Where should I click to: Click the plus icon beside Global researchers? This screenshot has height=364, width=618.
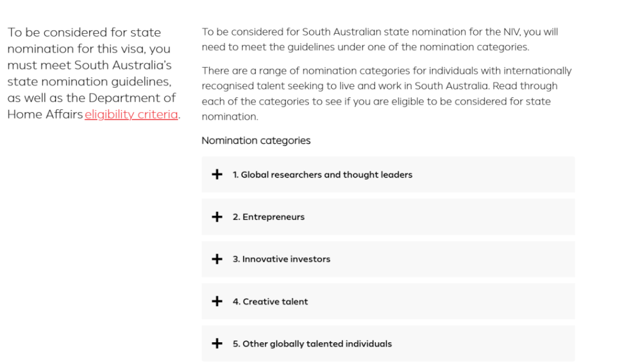click(x=217, y=174)
